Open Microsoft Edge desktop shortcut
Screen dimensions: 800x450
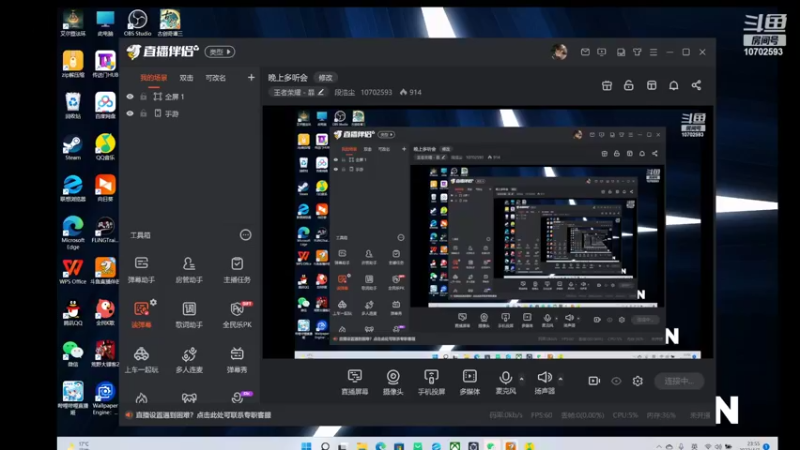[x=73, y=233]
